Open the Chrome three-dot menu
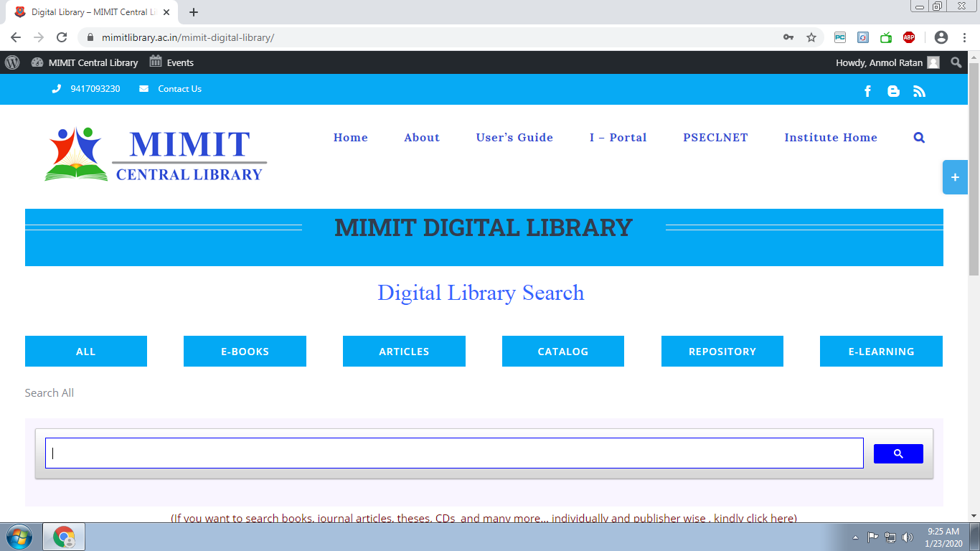 (965, 36)
